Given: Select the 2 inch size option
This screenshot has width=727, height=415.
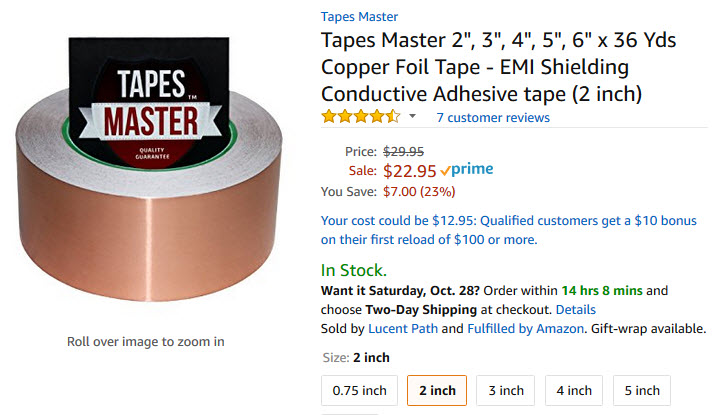Looking at the screenshot, I should (437, 390).
